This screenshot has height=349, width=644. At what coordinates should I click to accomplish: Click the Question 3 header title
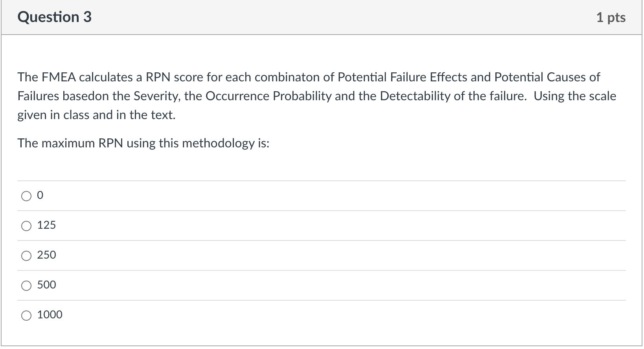pyautogui.click(x=55, y=17)
